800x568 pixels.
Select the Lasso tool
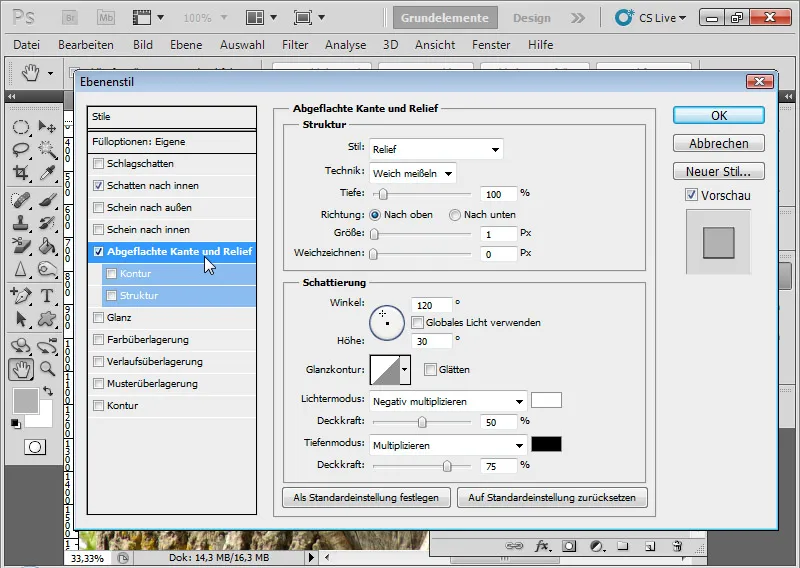20,150
